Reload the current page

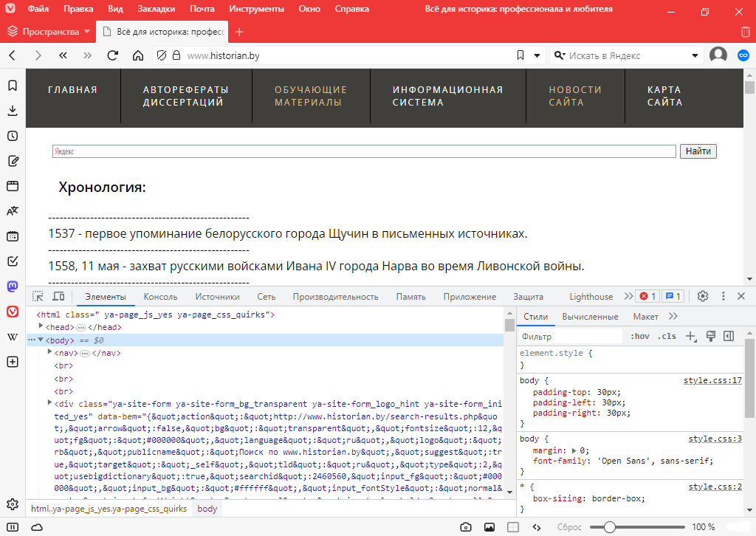(112, 55)
